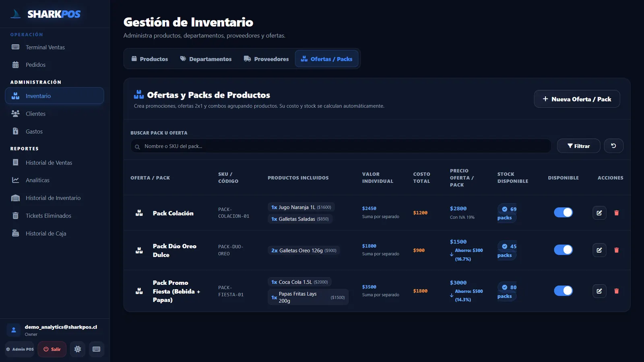
Task: Click the SharkPOS logo
Action: (x=45, y=14)
